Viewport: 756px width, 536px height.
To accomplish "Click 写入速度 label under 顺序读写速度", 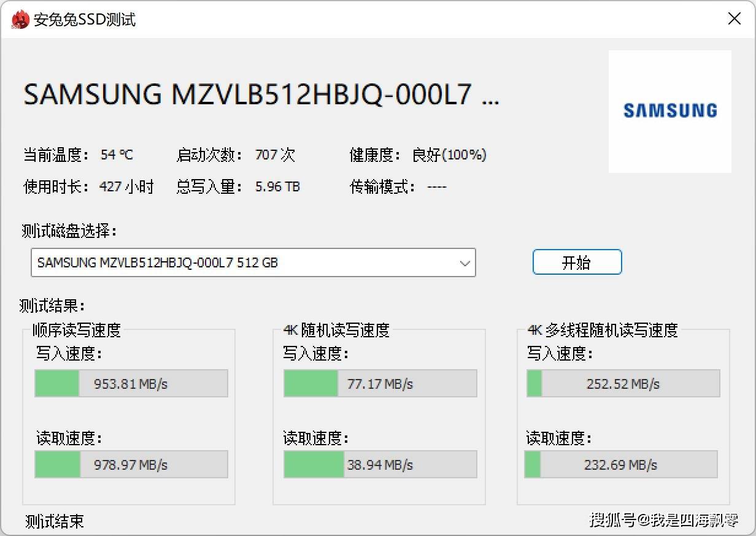I will (x=69, y=354).
